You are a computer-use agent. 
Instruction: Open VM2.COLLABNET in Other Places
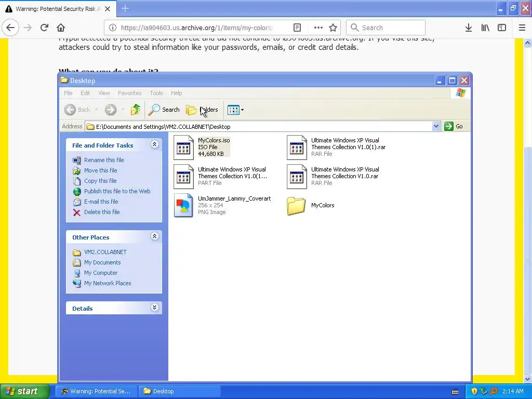coord(105,252)
